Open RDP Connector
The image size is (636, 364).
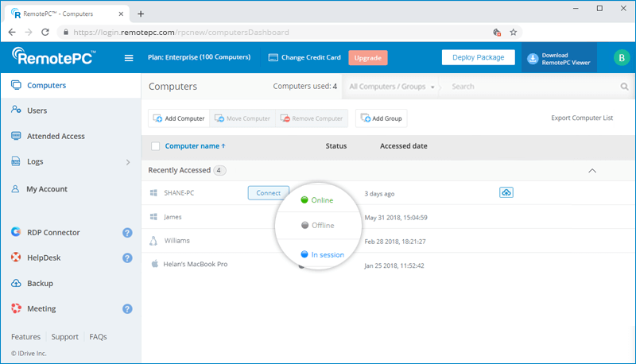[x=53, y=233]
